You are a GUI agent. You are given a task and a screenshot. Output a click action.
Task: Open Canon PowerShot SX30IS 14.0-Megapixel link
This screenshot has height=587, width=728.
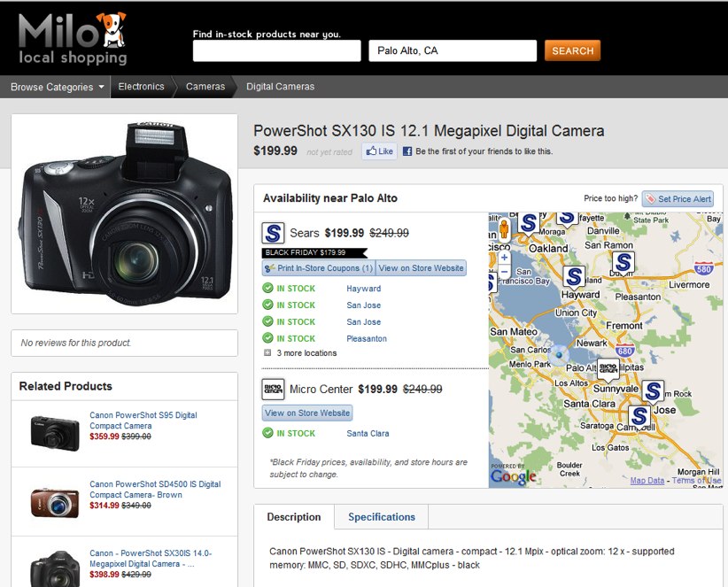point(151,559)
